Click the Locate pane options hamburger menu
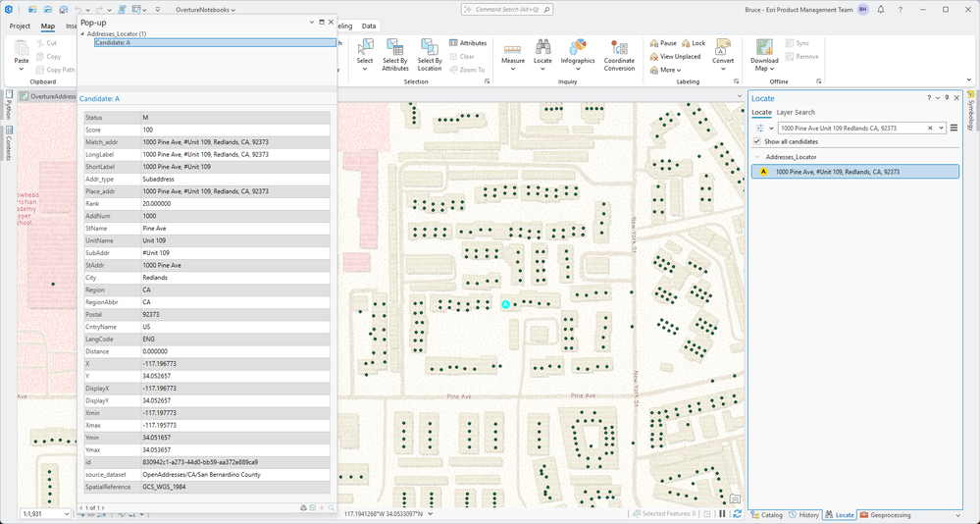The height and width of the screenshot is (524, 980). pos(954,128)
